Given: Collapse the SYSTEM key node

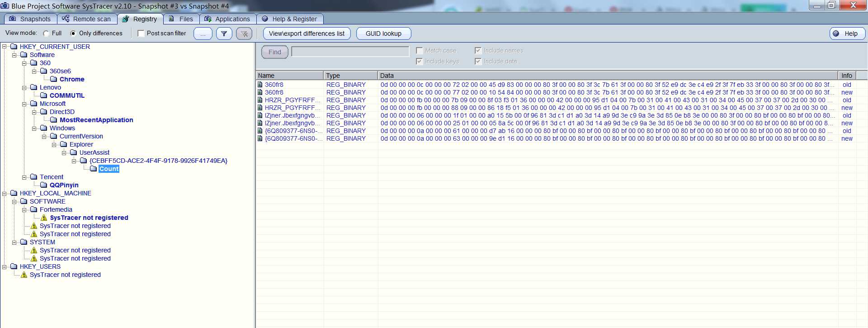Looking at the screenshot, I should click(14, 242).
